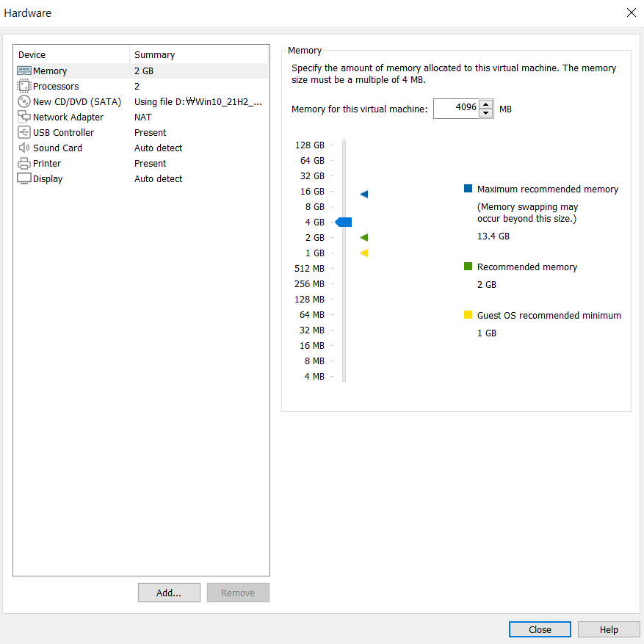Select the Sound Card row label
This screenshot has width=644, height=644.
pos(57,148)
